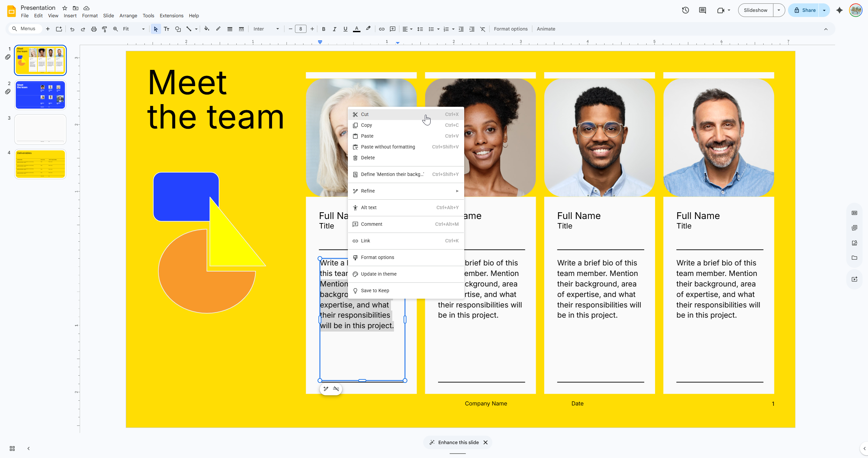
Task: Toggle italic formatting
Action: click(x=335, y=29)
